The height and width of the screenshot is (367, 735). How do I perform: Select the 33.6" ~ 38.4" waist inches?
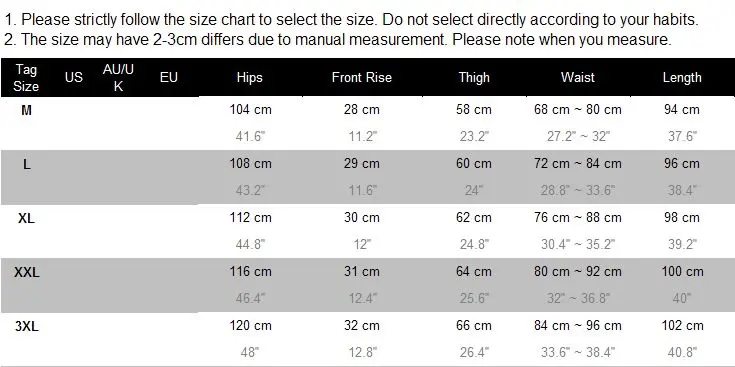[x=578, y=352]
